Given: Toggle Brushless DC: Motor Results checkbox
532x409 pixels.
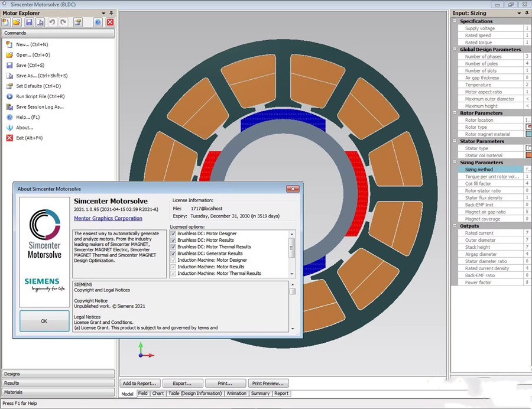Looking at the screenshot, I should click(x=173, y=240).
